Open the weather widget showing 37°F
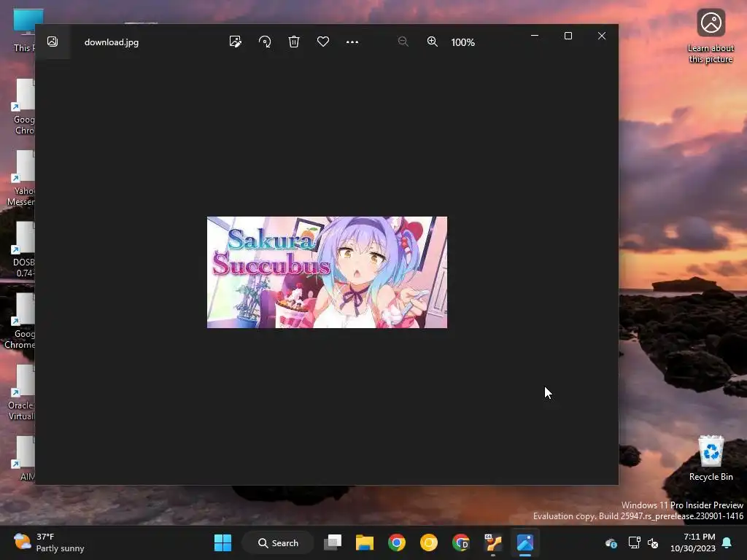 tap(49, 542)
